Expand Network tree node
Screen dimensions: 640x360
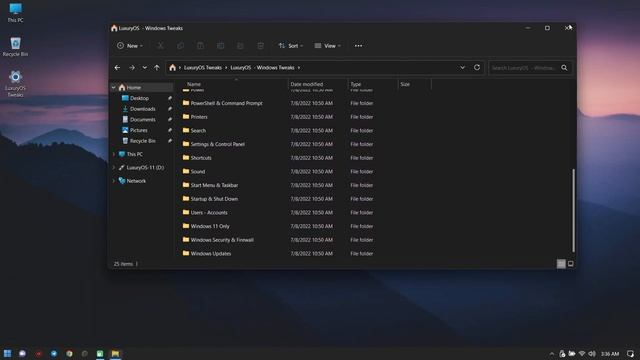[113, 180]
